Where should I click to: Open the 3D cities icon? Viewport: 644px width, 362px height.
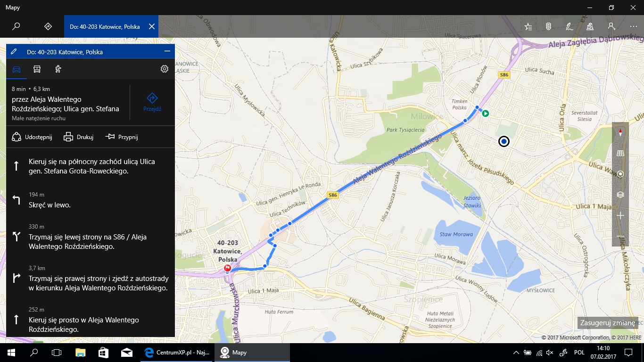coord(590,26)
